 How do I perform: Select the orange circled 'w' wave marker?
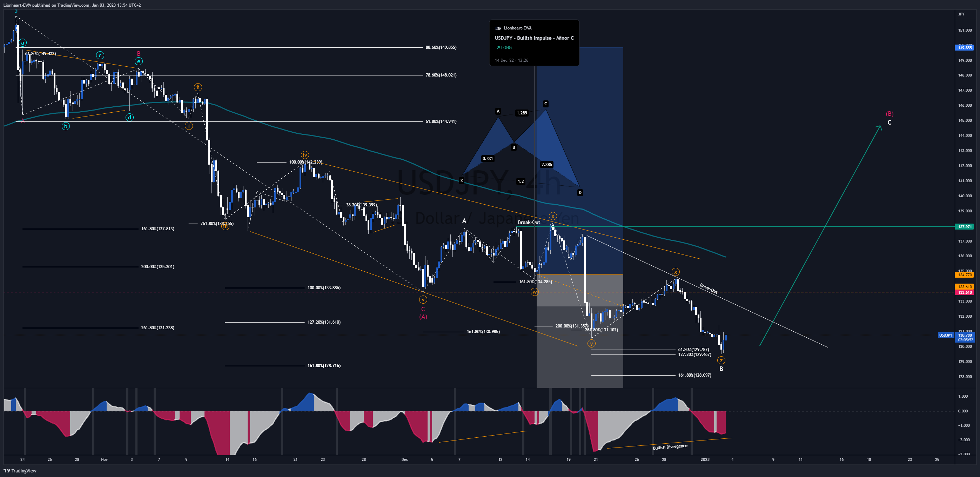pos(535,292)
